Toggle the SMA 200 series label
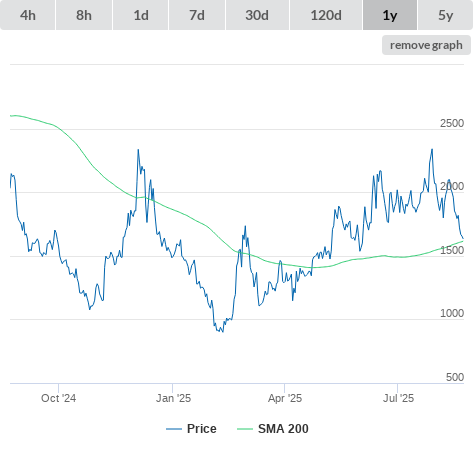 pyautogui.click(x=283, y=429)
